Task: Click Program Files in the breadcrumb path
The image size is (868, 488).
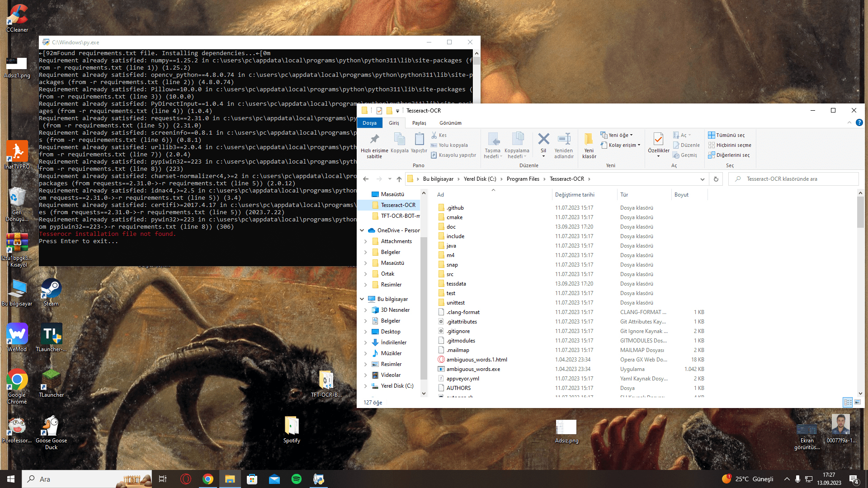Action: (523, 179)
